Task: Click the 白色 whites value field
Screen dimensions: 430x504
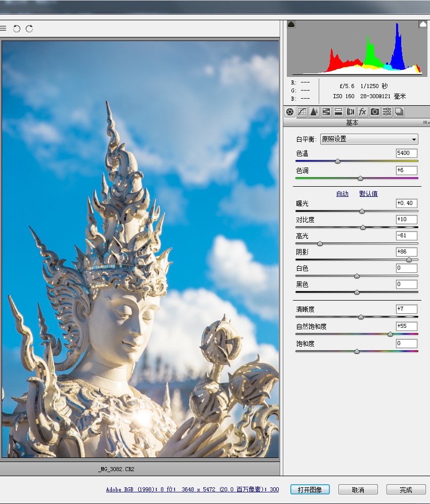Action: [407, 268]
